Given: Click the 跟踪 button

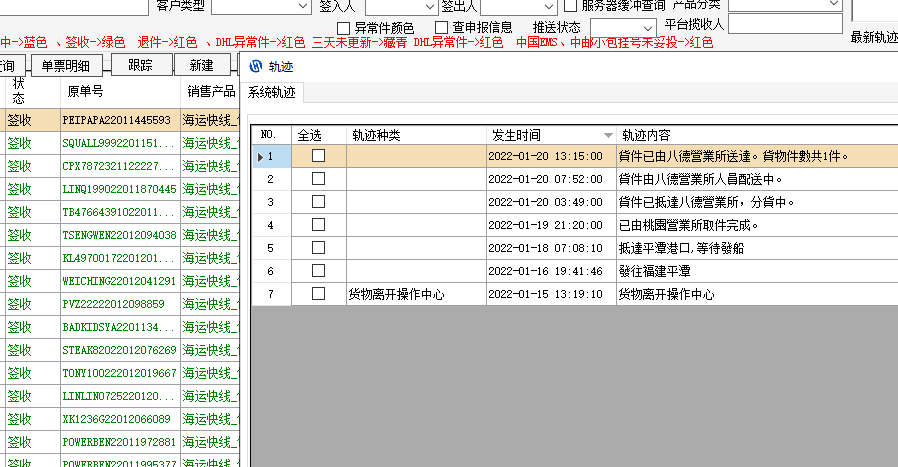Looking at the screenshot, I should 141,65.
